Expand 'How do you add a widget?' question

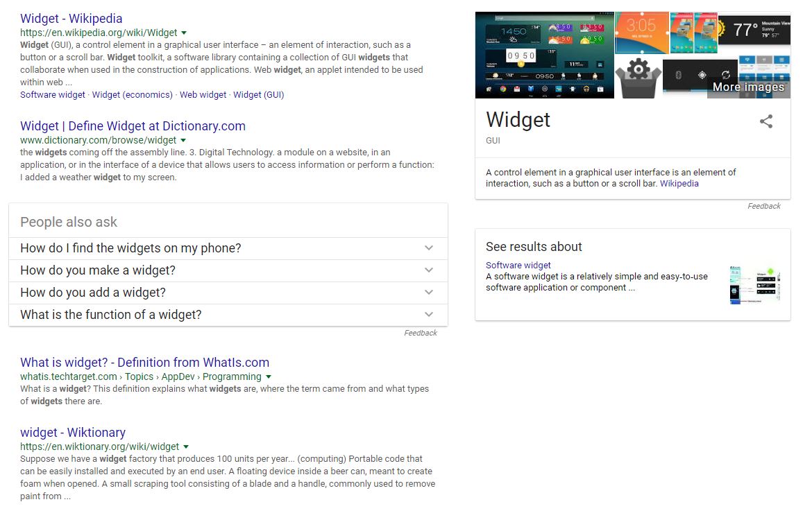click(228, 293)
